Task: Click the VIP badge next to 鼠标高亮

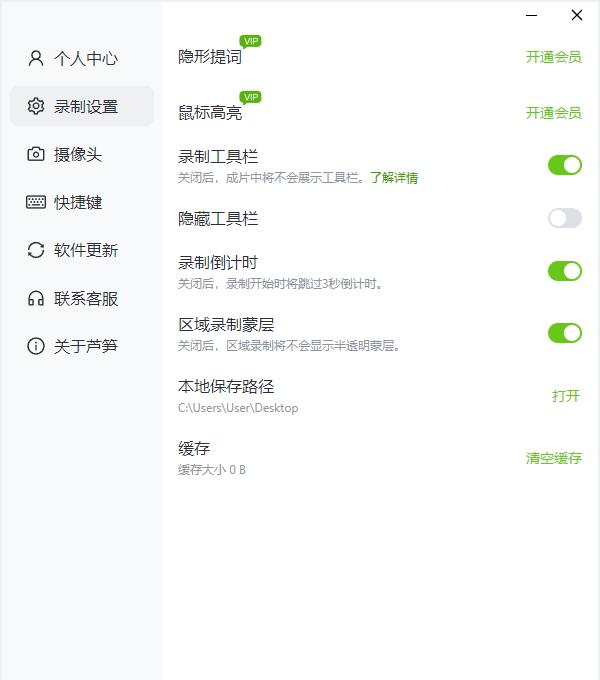Action: click(x=251, y=97)
